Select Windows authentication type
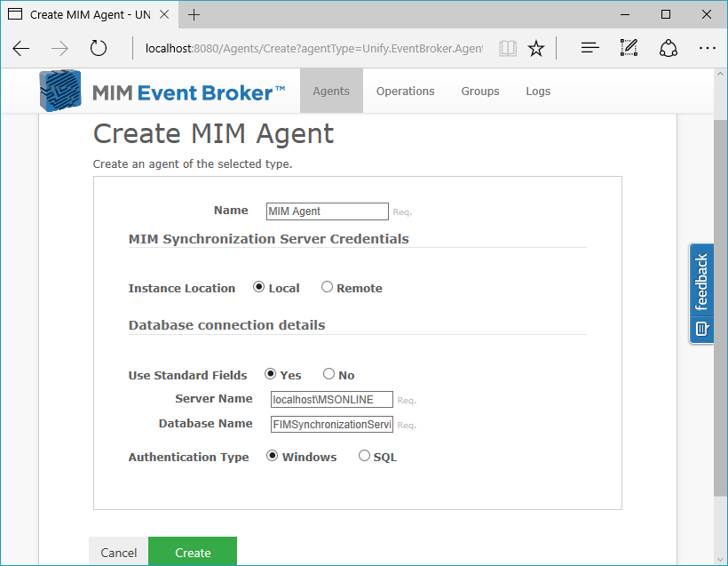 click(x=272, y=456)
